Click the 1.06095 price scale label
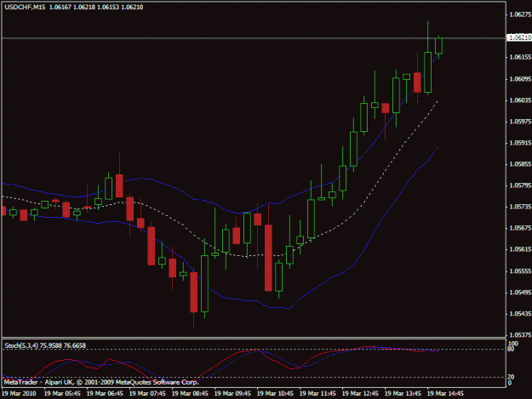The height and width of the screenshot is (399, 532). [x=520, y=79]
